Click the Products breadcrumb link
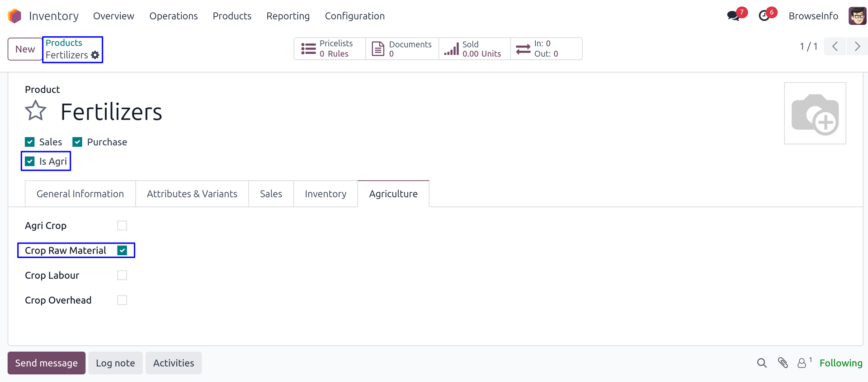The width and height of the screenshot is (868, 382). click(64, 43)
